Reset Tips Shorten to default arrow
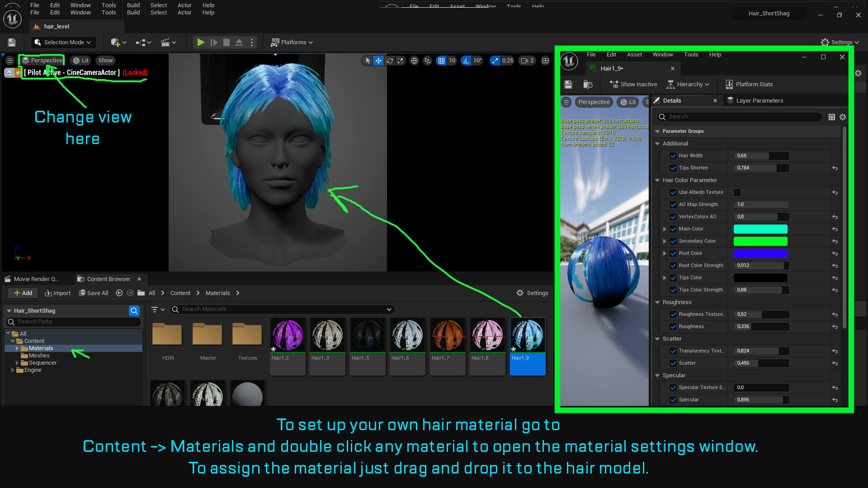 tap(835, 168)
